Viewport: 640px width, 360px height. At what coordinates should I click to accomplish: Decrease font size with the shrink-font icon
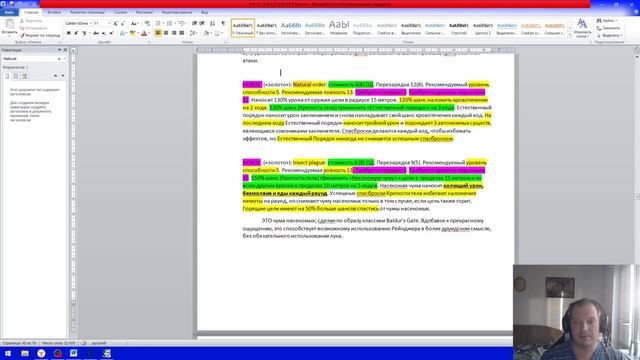123,24
